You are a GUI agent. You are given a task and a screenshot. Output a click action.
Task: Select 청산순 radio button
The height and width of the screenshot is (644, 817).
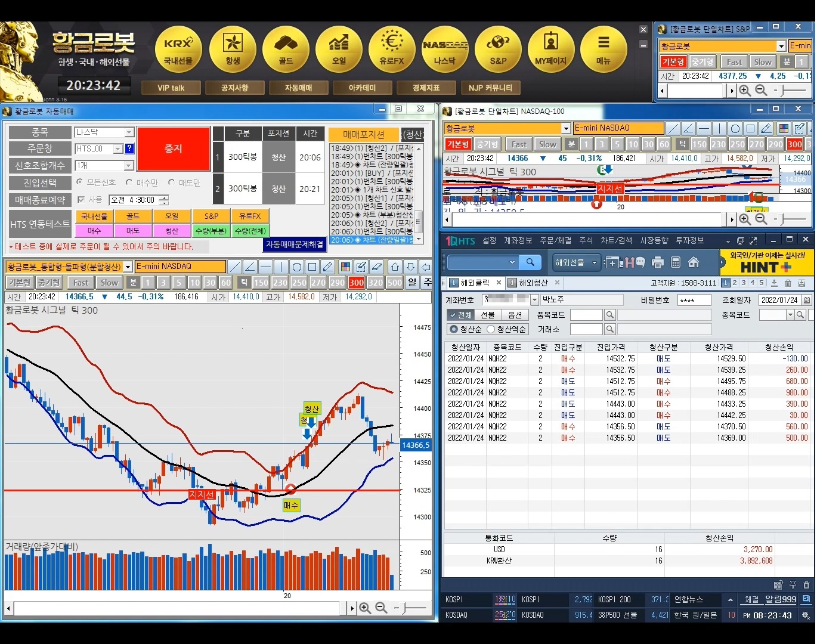(x=454, y=329)
